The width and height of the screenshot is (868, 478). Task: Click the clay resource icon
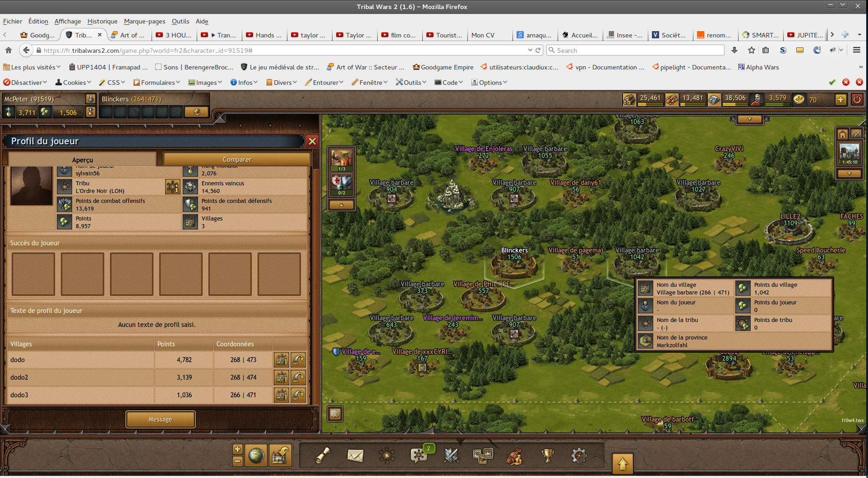(672, 99)
